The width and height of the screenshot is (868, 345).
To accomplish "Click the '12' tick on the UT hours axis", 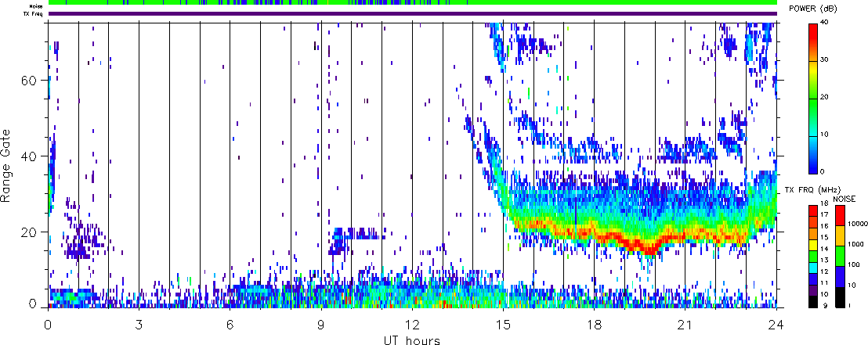I will click(x=412, y=324).
